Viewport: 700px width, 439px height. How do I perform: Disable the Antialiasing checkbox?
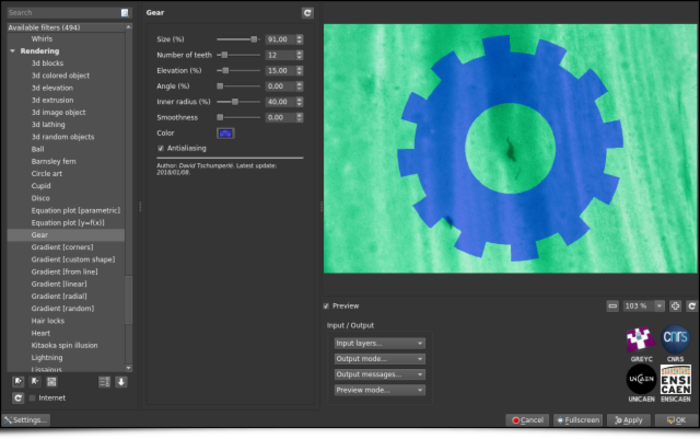161,148
